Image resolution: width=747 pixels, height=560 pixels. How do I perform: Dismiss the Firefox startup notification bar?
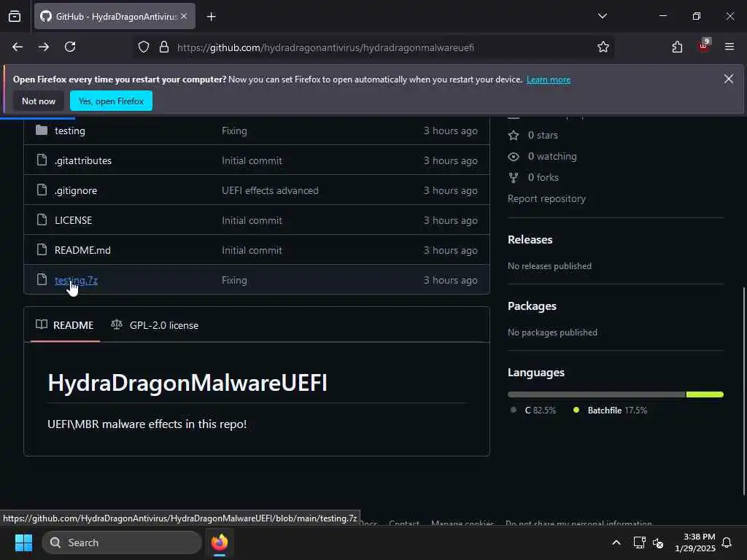coord(729,79)
